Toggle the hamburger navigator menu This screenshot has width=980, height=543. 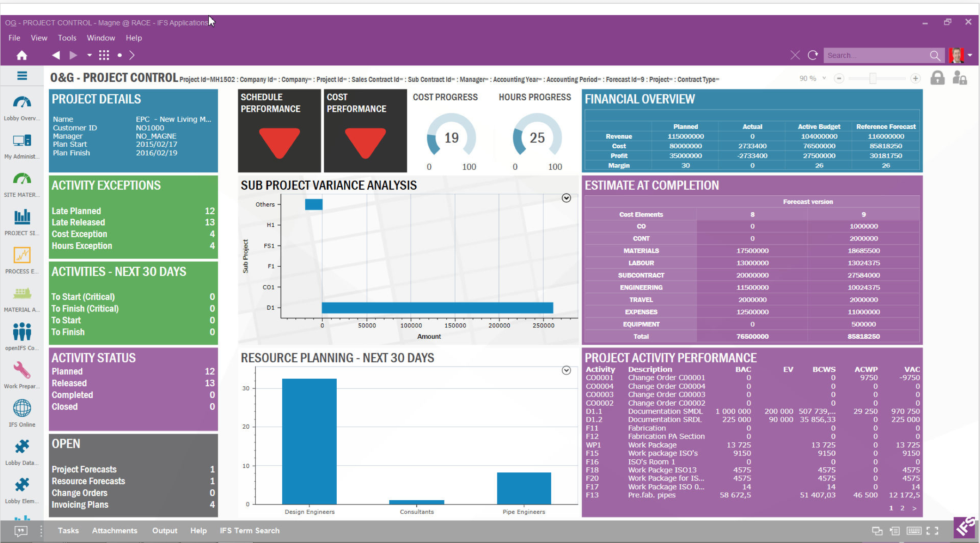[x=22, y=76]
